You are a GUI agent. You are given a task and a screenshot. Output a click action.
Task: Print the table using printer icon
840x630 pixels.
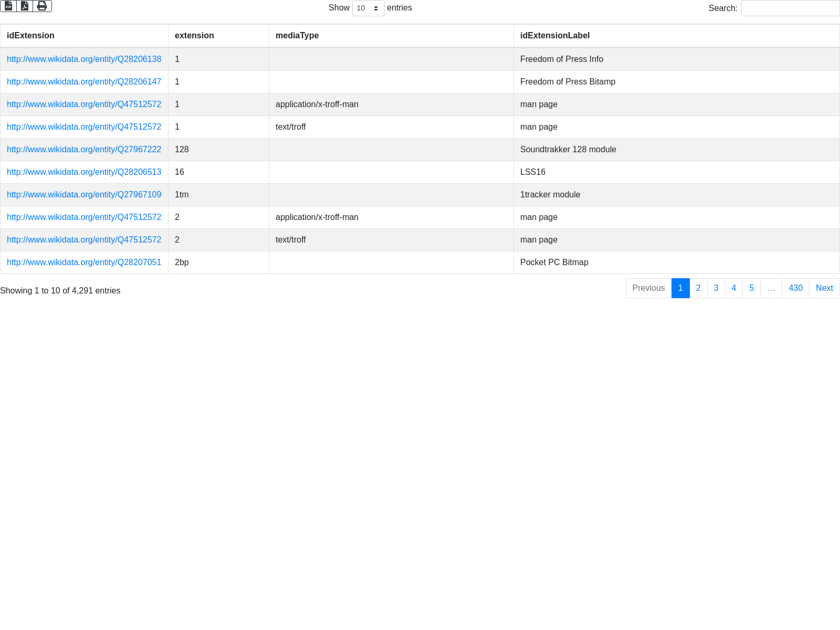[x=42, y=6]
